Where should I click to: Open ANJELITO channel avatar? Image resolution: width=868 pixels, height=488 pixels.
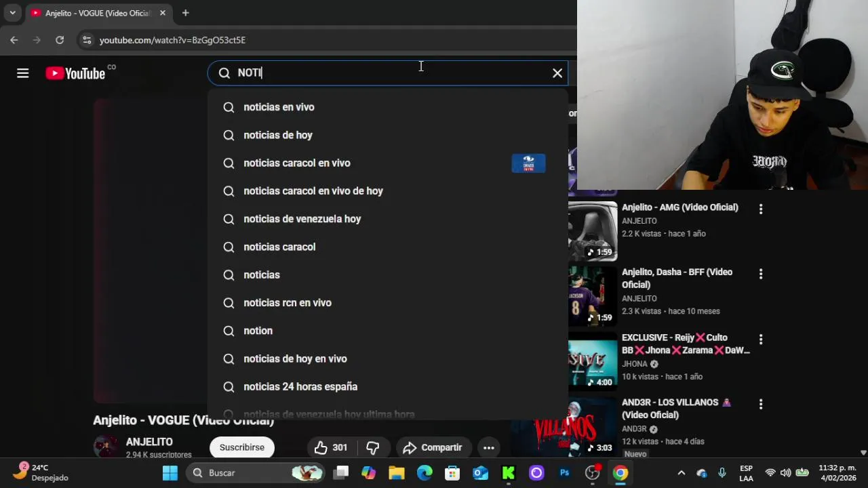105,447
